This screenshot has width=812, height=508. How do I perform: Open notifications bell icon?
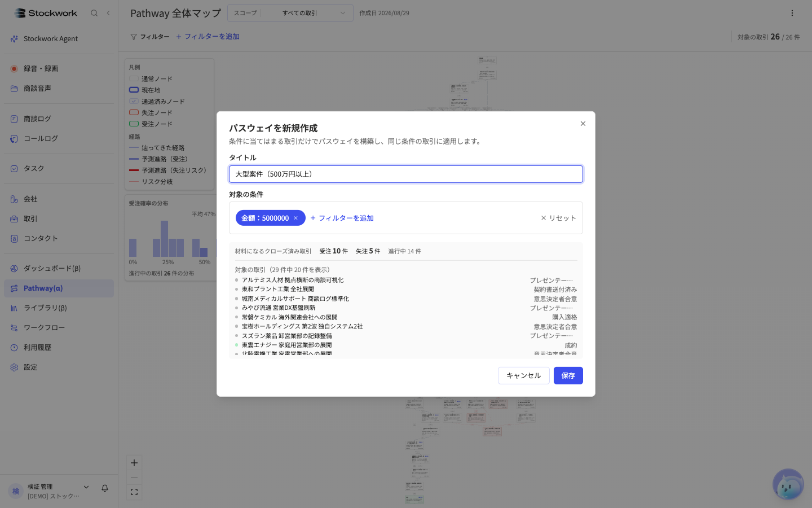pyautogui.click(x=105, y=488)
